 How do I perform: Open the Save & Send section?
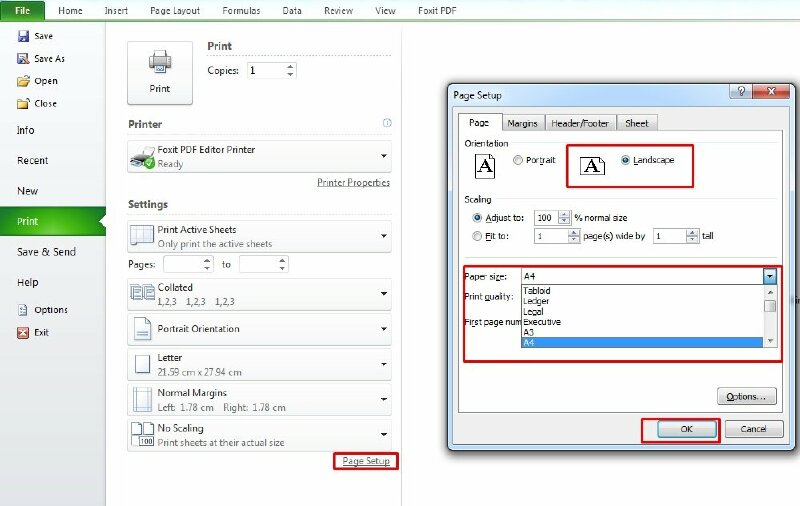click(x=46, y=252)
